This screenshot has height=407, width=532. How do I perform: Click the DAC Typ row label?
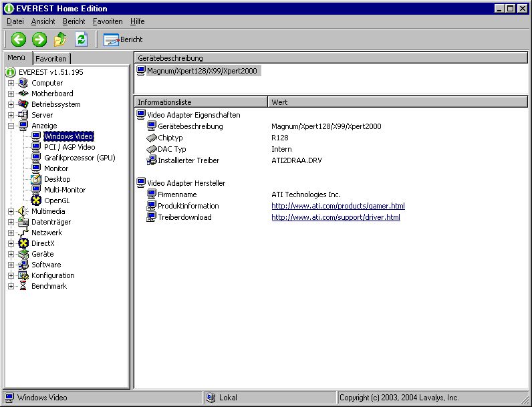tap(172, 149)
